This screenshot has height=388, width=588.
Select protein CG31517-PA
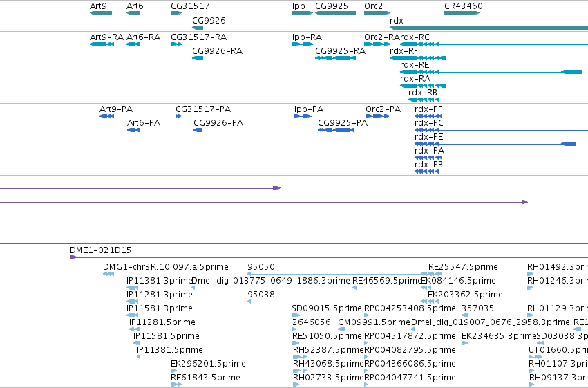[x=178, y=116]
